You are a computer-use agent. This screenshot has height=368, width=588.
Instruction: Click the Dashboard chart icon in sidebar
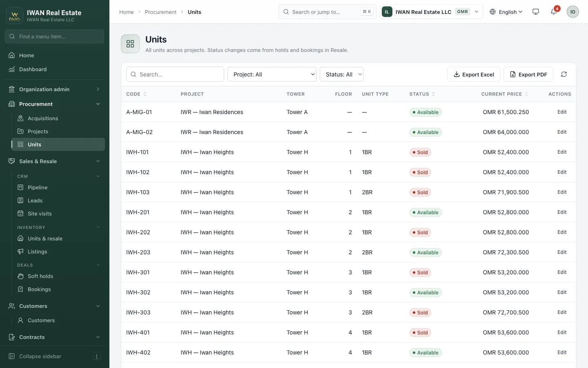coord(12,69)
